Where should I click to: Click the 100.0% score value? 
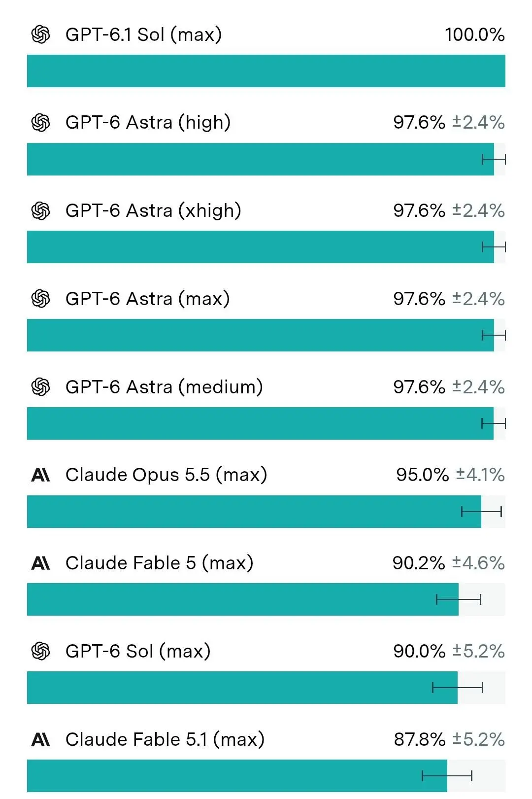[475, 35]
